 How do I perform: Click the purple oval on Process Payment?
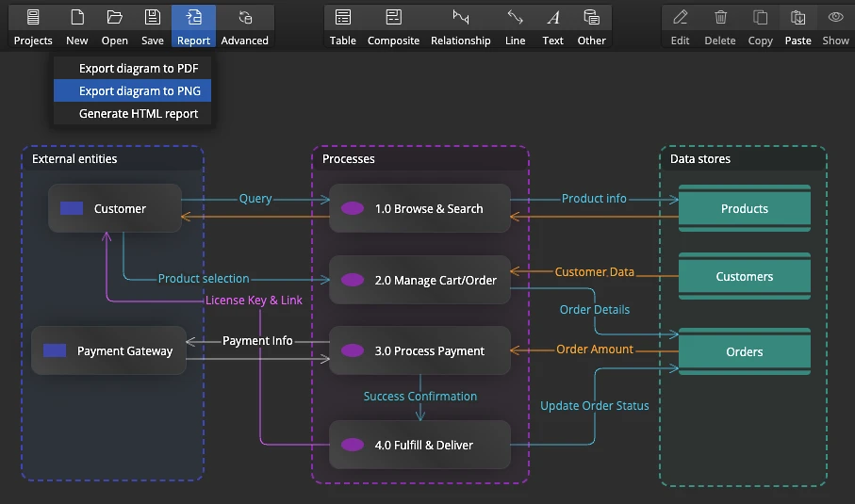353,350
